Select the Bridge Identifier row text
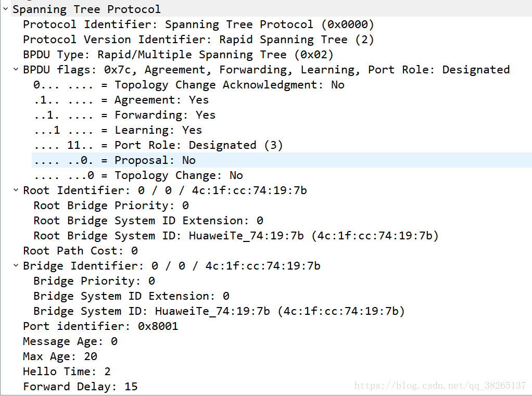Viewport: 532px width, 396px height. pyautogui.click(x=172, y=265)
